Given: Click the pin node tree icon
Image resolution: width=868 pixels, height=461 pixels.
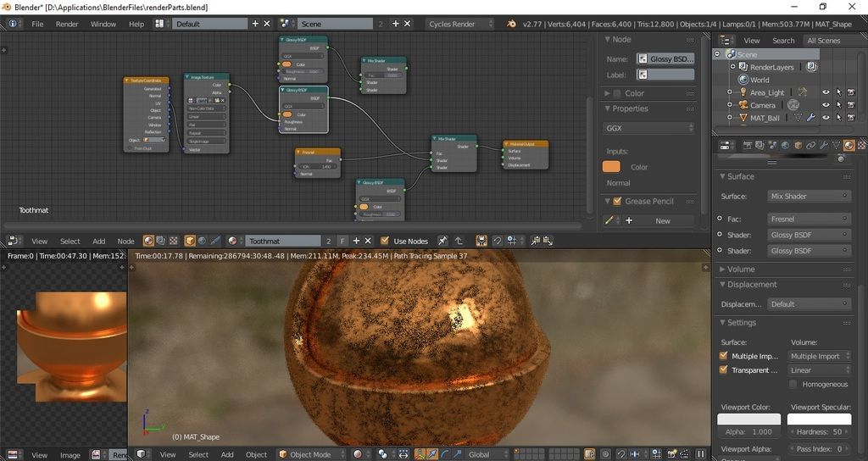Looking at the screenshot, I should (442, 241).
